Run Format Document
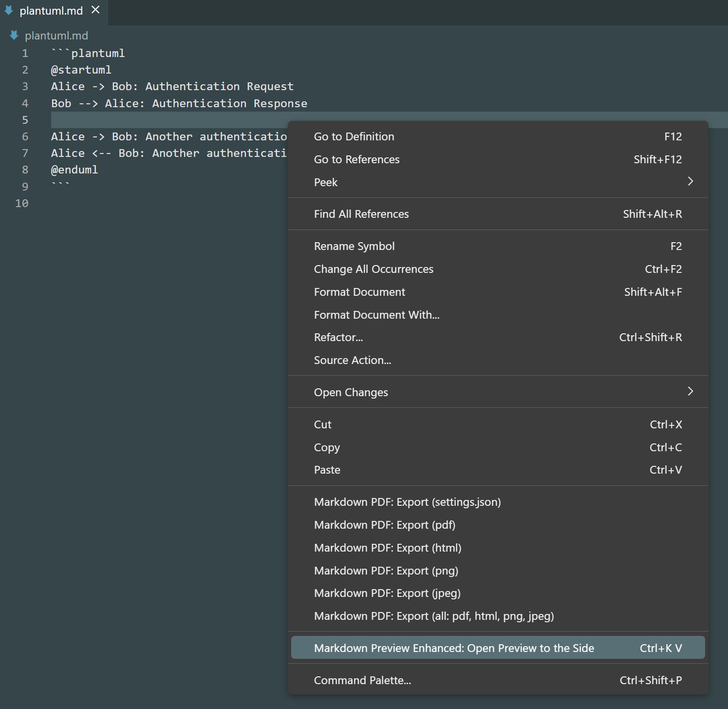 point(498,292)
